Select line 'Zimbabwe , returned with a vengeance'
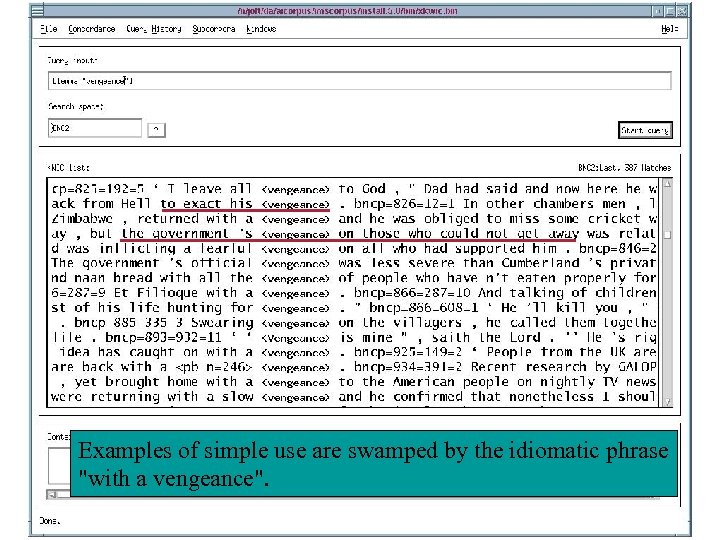 tap(354, 219)
